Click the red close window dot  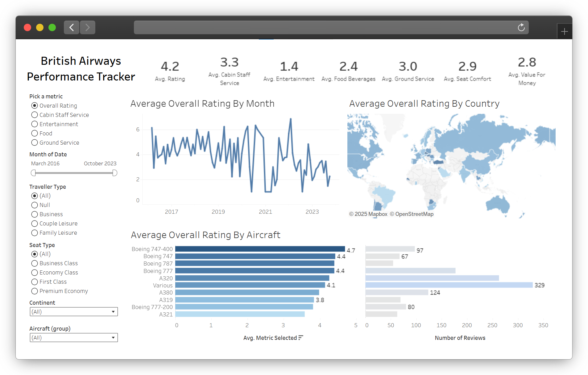click(27, 27)
